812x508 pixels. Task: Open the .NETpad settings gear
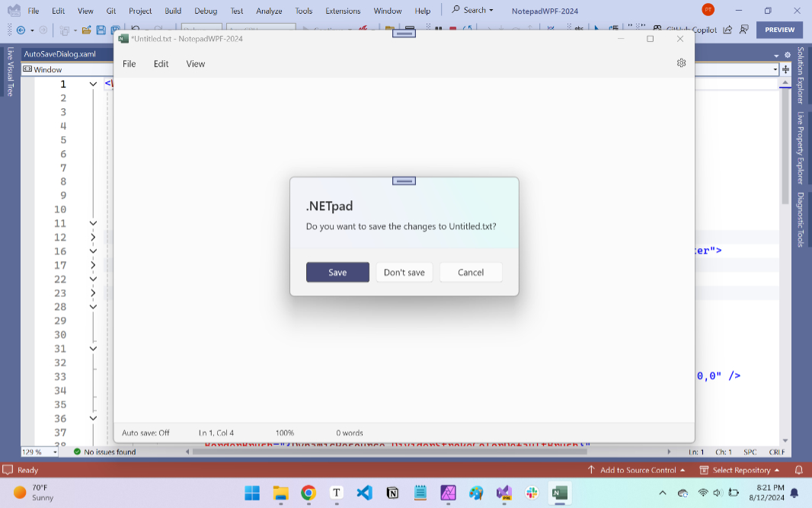[681, 63]
